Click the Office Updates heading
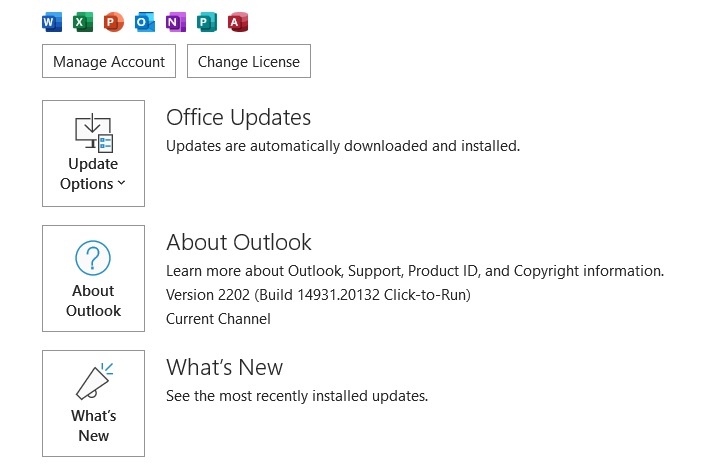The width and height of the screenshot is (725, 473). coord(238,117)
